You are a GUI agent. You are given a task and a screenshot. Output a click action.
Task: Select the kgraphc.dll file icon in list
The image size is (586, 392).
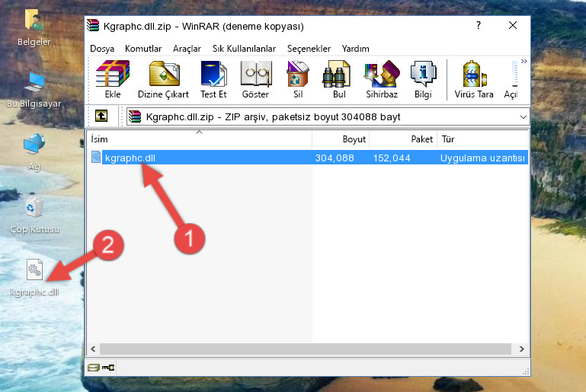96,157
